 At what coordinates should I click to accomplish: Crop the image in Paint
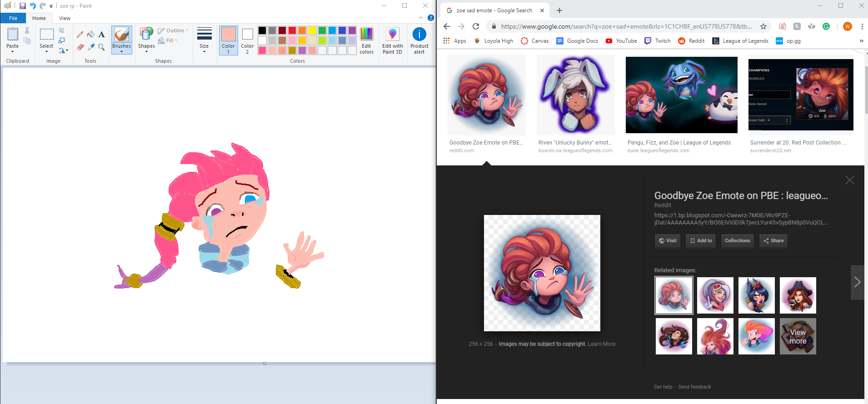(x=62, y=30)
